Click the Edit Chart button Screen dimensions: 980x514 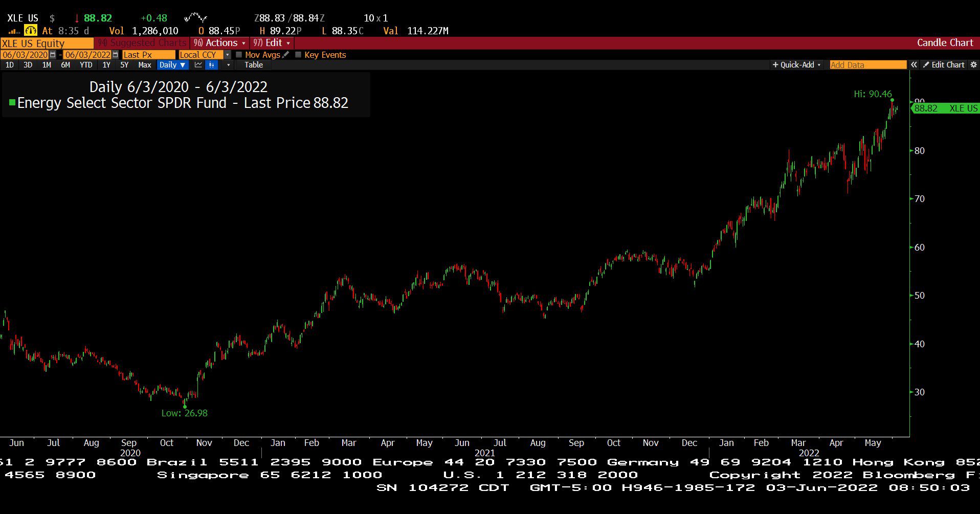click(x=944, y=65)
